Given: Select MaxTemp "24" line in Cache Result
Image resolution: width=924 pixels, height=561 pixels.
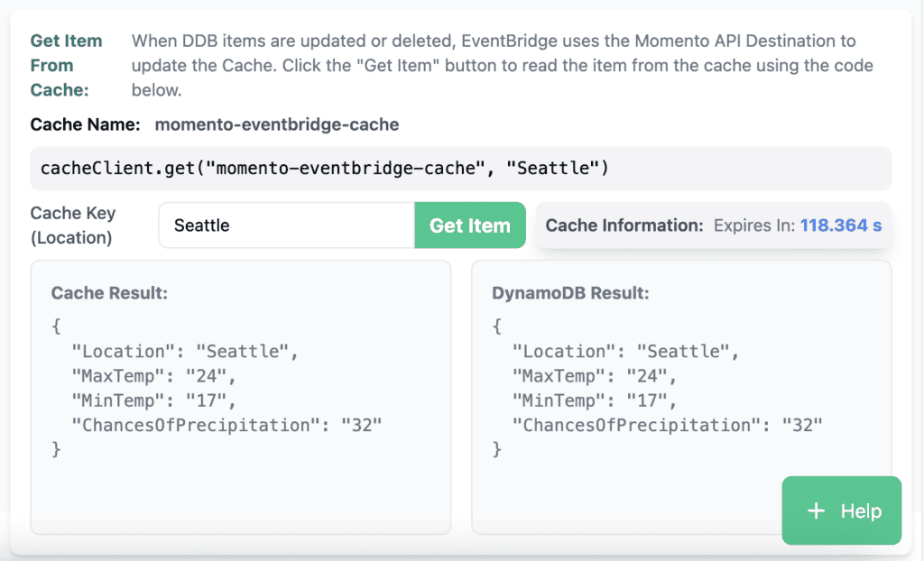Looking at the screenshot, I should tap(153, 376).
